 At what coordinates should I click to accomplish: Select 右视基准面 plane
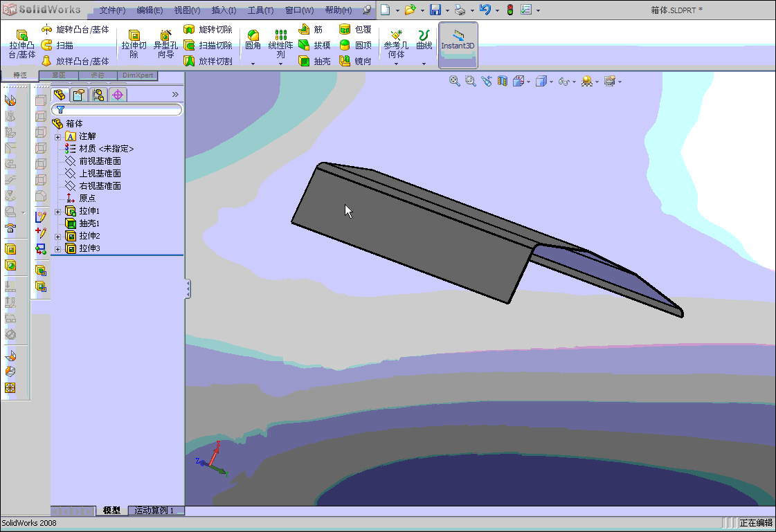click(93, 186)
